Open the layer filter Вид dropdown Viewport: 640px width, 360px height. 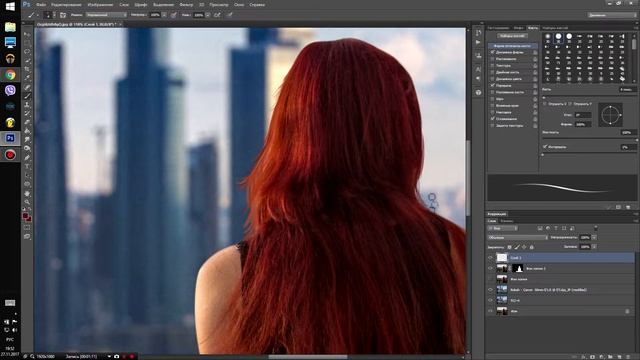pos(503,228)
